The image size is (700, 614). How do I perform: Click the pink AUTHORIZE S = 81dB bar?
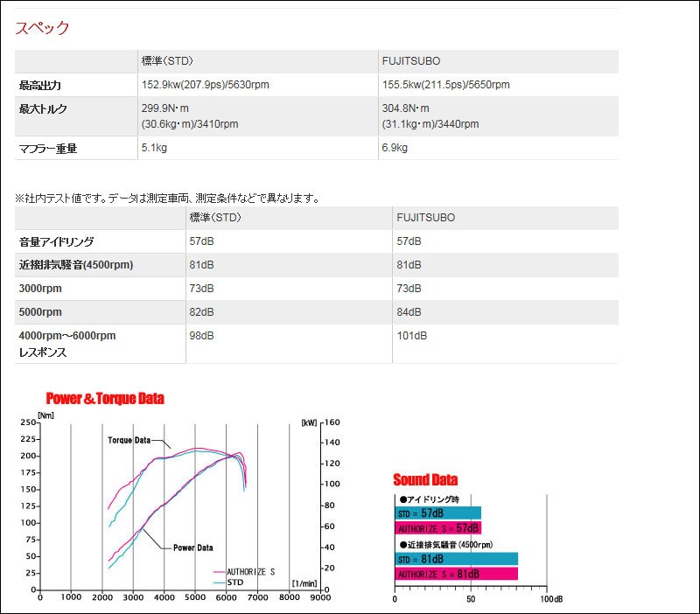tap(456, 574)
